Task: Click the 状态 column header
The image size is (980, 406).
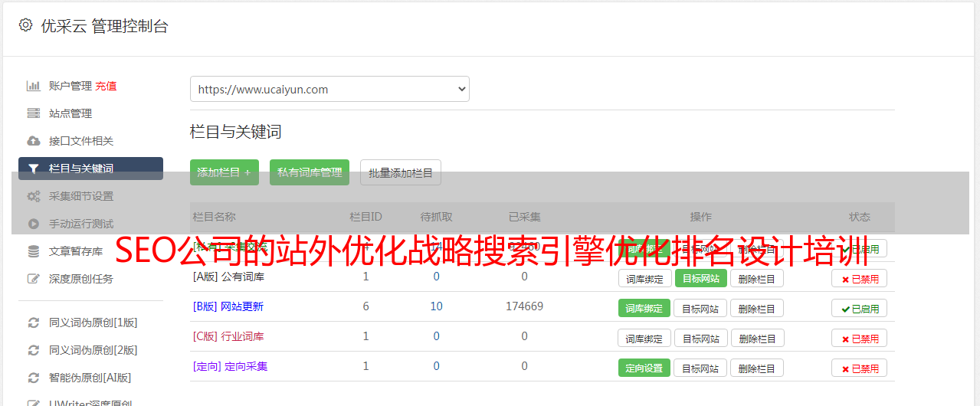Action: tap(860, 217)
